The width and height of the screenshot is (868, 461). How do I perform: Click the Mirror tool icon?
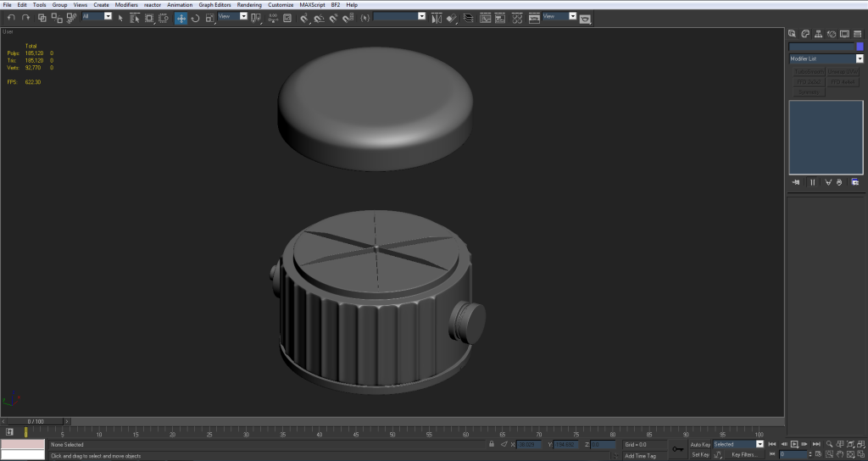tap(437, 18)
